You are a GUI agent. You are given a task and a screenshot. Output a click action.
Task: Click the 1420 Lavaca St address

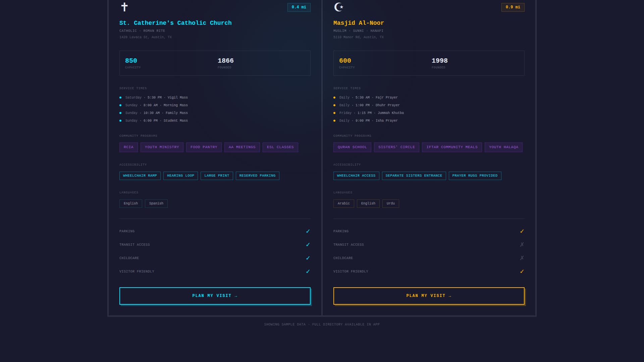pyautogui.click(x=146, y=37)
